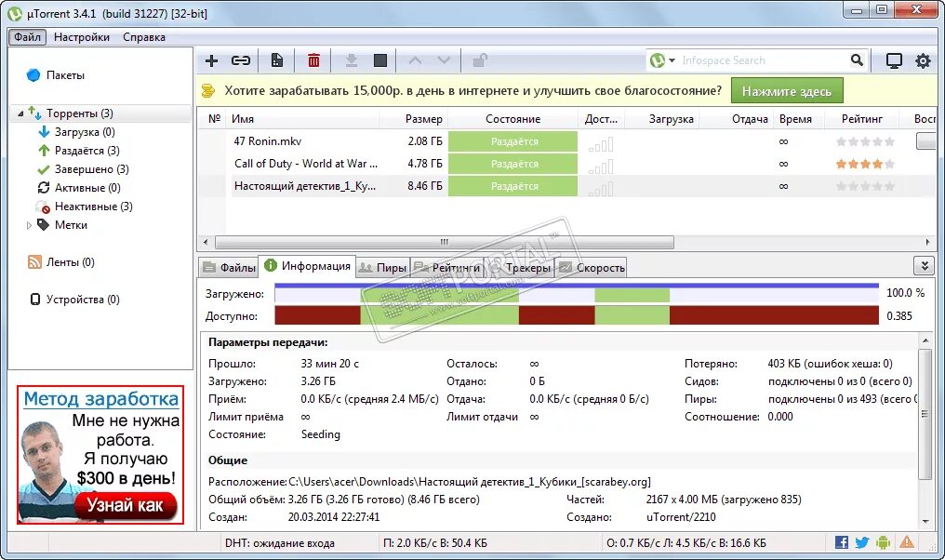Click the Загружено progress bar
945x560 pixels.
pyautogui.click(x=577, y=293)
